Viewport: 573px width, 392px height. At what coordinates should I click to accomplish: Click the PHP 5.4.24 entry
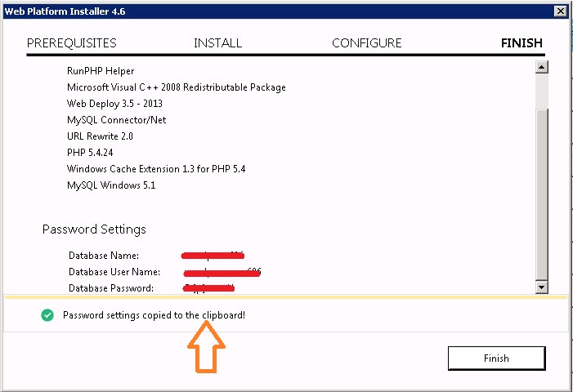coord(90,152)
